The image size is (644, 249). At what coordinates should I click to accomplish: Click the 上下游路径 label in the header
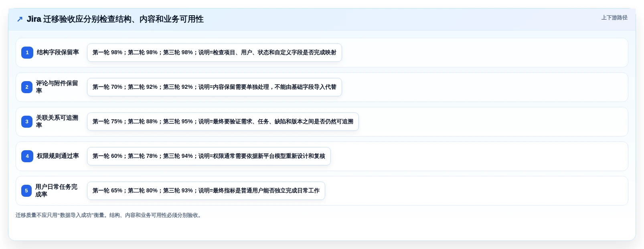pyautogui.click(x=614, y=18)
